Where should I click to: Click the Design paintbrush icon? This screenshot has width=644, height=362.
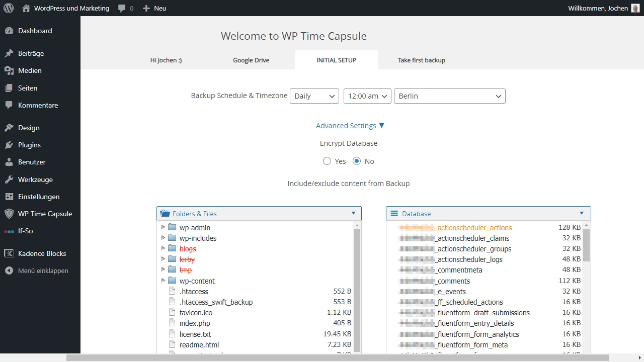tap(9, 128)
